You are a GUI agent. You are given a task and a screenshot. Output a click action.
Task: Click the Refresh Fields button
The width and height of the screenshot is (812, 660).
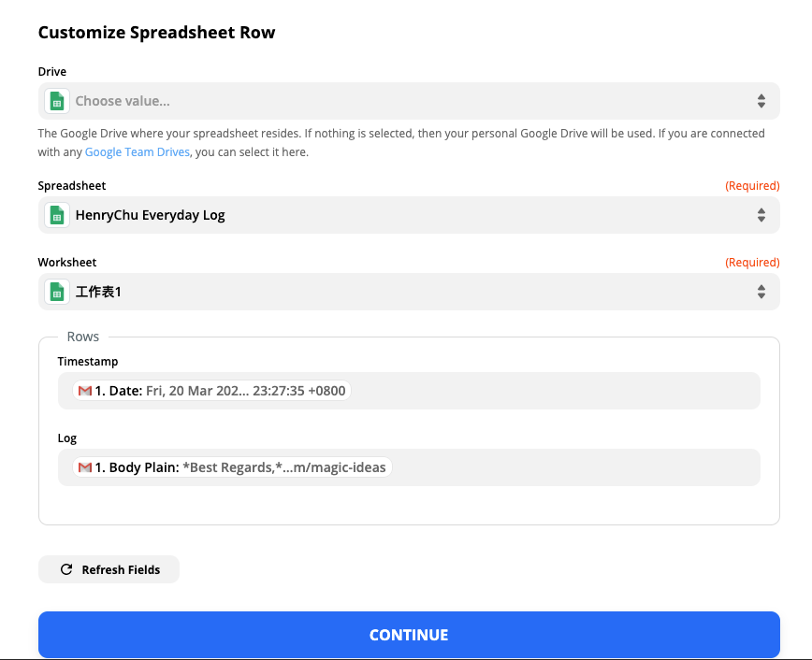[109, 569]
